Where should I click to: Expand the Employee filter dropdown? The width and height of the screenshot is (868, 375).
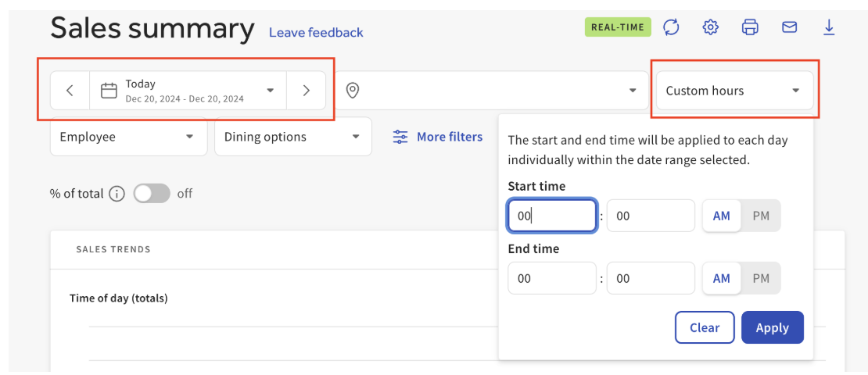128,137
